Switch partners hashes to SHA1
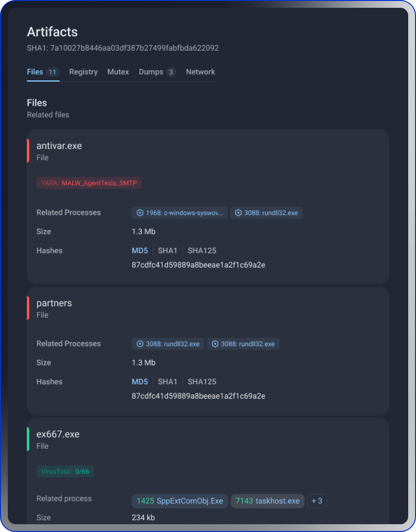 tap(168, 381)
